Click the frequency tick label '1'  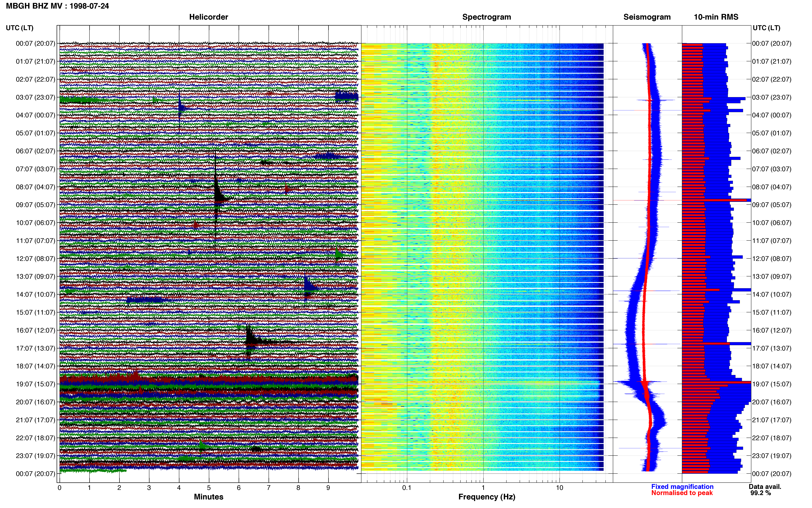[483, 487]
